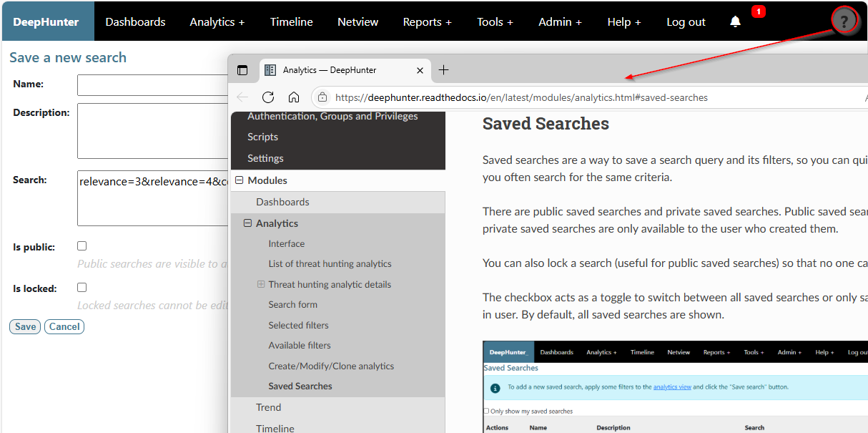Image resolution: width=868 pixels, height=433 pixels.
Task: Open Scripts in docs sidebar
Action: (262, 137)
